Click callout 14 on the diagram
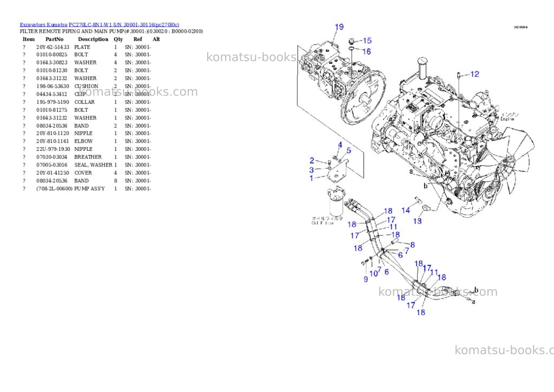The image size is (554, 392). click(x=406, y=210)
